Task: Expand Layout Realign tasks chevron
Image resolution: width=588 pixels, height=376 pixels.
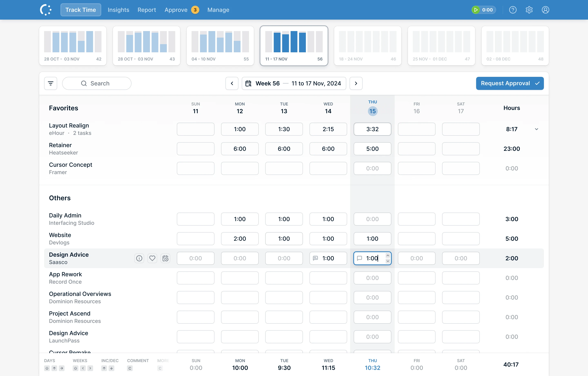Action: [536, 129]
